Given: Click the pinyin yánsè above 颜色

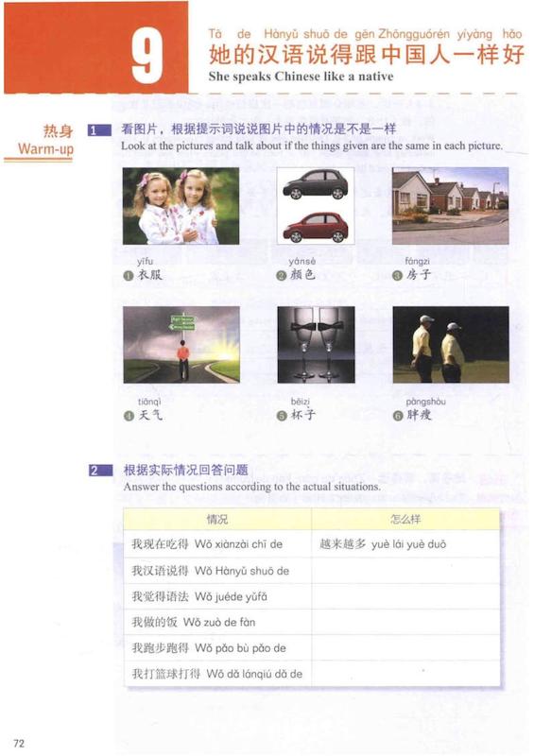Looking at the screenshot, I should tap(302, 262).
